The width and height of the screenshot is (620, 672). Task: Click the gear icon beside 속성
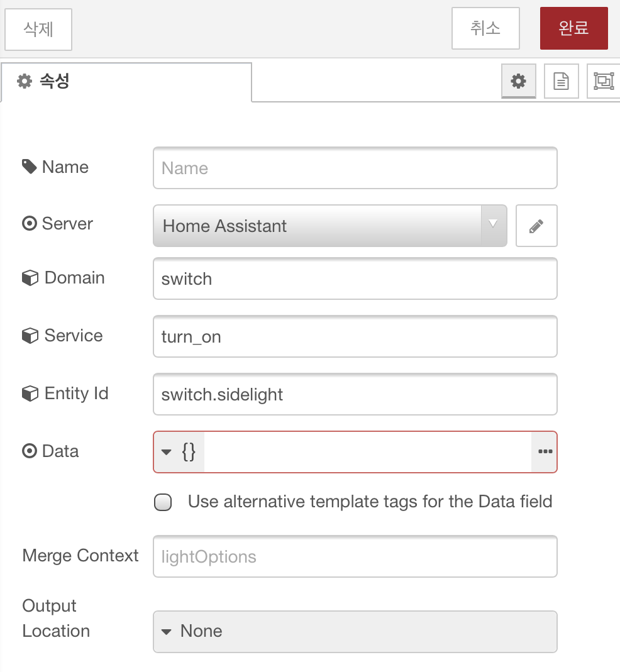pyautogui.click(x=25, y=81)
